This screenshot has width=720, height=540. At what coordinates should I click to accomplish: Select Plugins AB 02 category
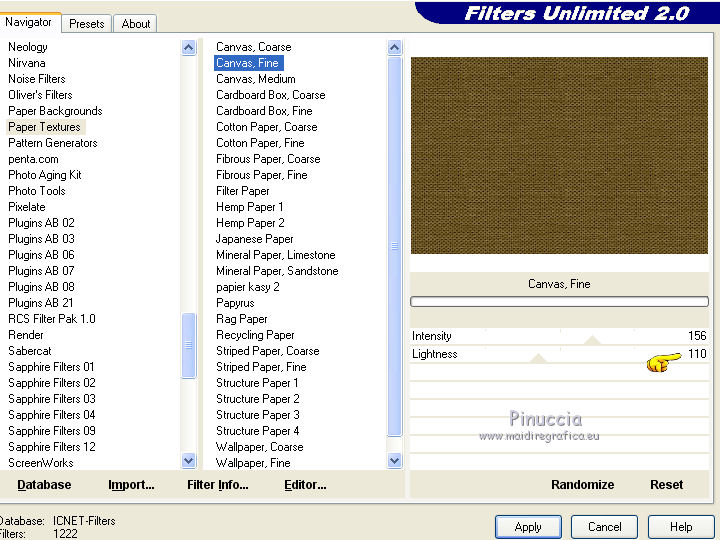point(41,223)
